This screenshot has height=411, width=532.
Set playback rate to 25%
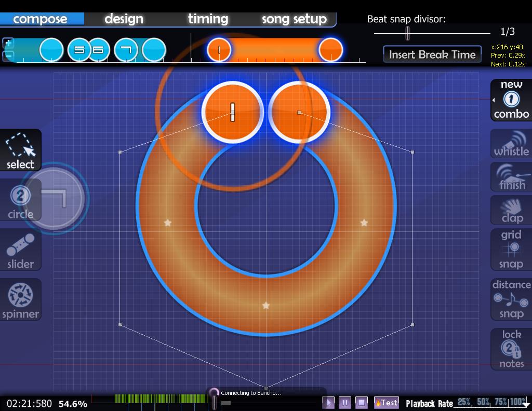pos(463,402)
